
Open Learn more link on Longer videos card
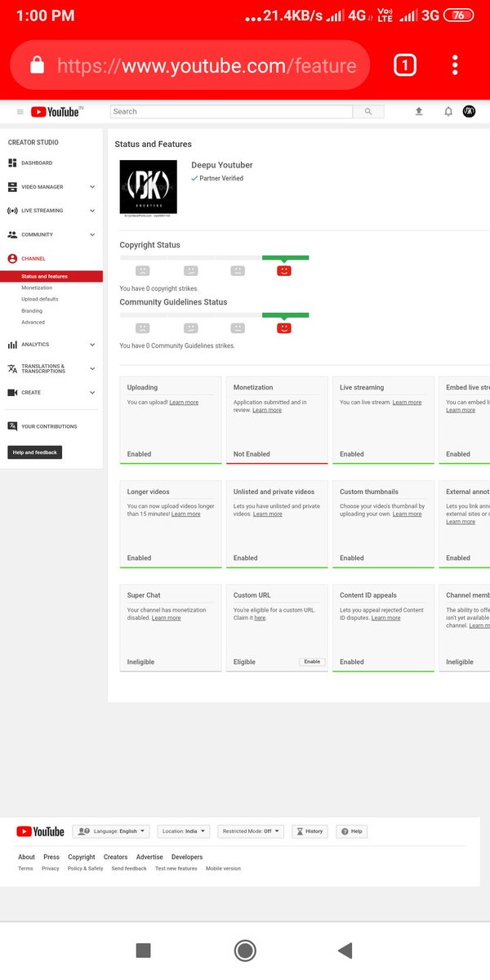coord(185,514)
